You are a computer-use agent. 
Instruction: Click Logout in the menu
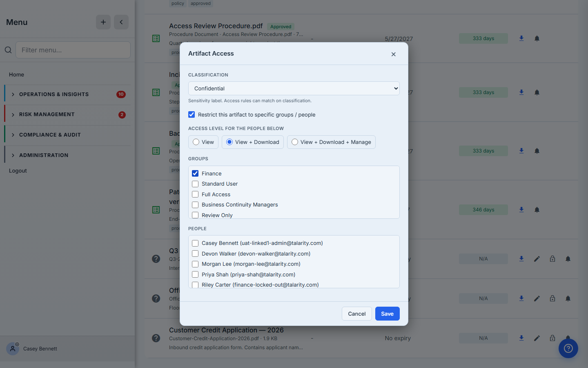point(18,171)
